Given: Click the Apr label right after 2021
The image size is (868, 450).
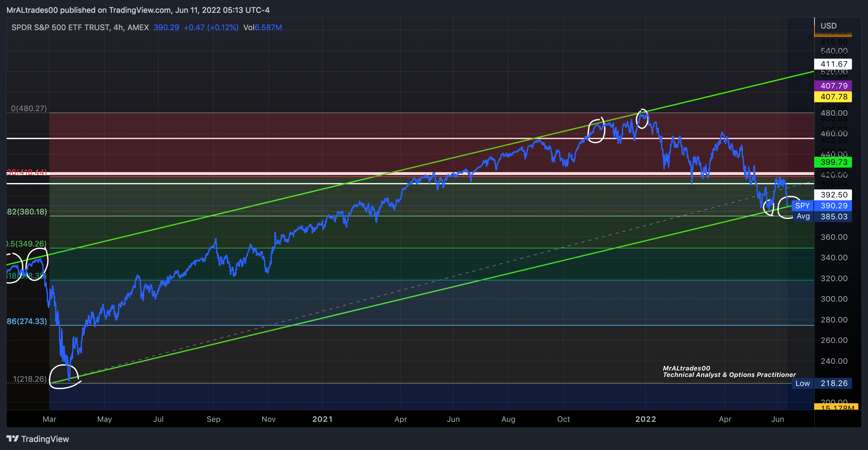Looking at the screenshot, I should pos(401,419).
